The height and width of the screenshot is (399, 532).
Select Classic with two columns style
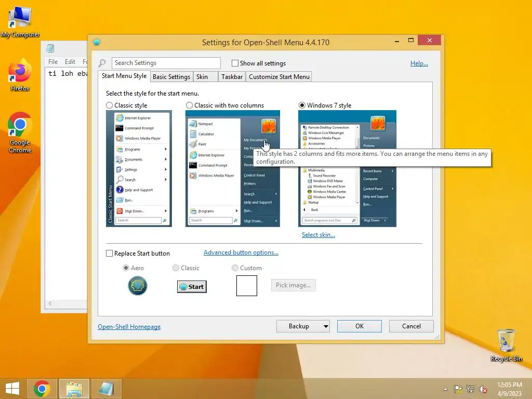[189, 105]
